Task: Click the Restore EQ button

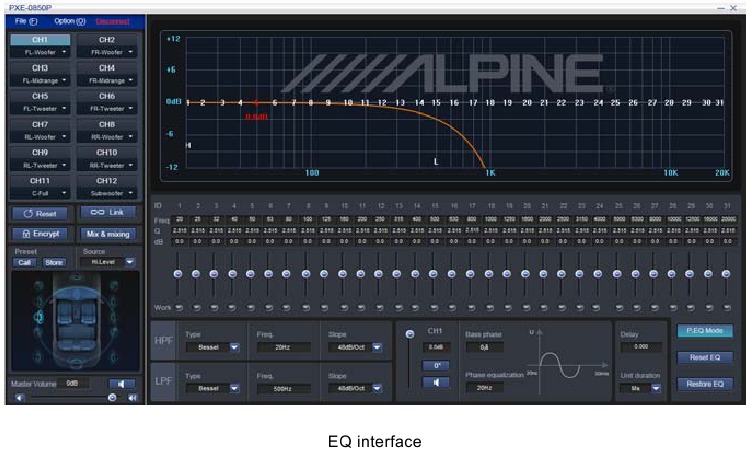Action: (705, 384)
